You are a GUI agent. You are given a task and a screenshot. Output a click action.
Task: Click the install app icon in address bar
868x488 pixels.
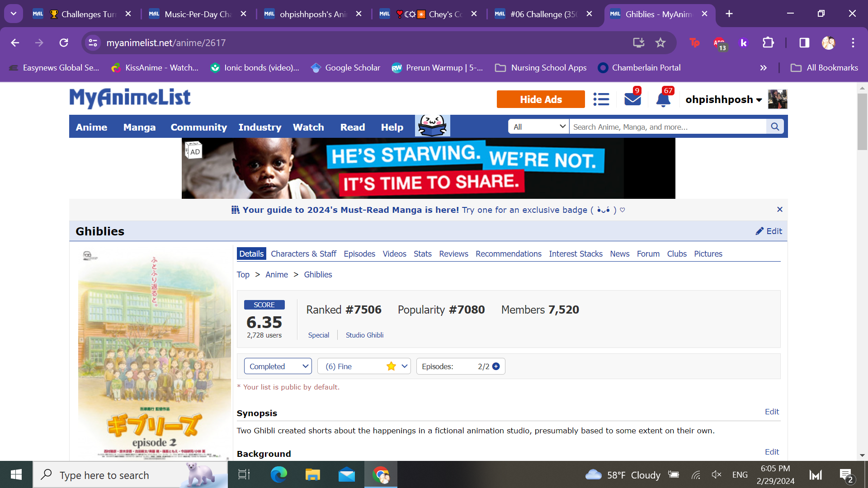pyautogui.click(x=638, y=42)
